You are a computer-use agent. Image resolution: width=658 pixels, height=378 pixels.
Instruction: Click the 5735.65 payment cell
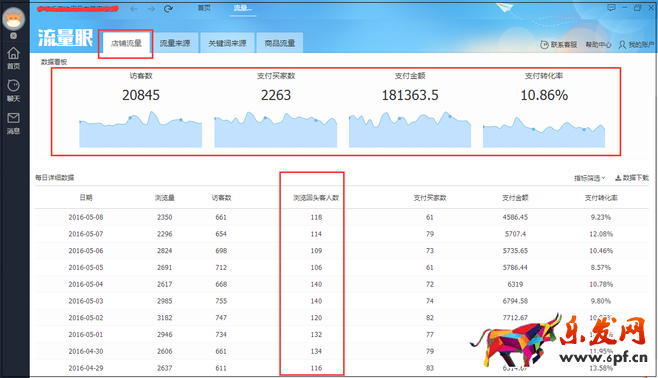[515, 251]
